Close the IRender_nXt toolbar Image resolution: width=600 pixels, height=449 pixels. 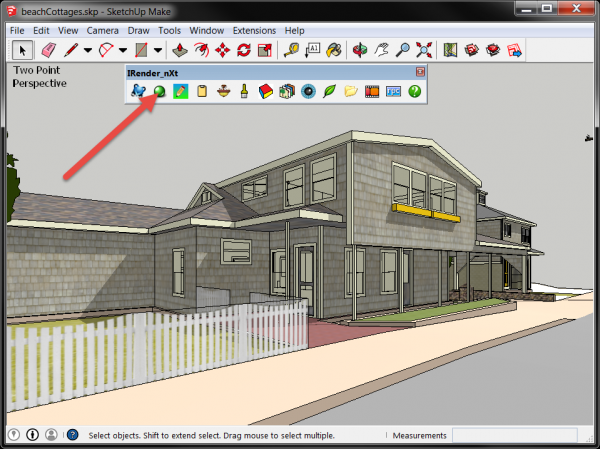(420, 73)
